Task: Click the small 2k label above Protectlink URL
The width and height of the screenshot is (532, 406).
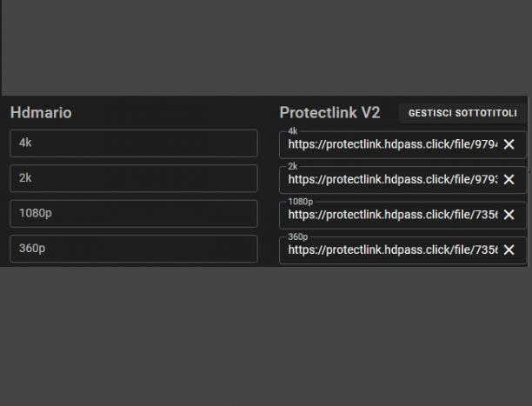Action: coord(292,166)
